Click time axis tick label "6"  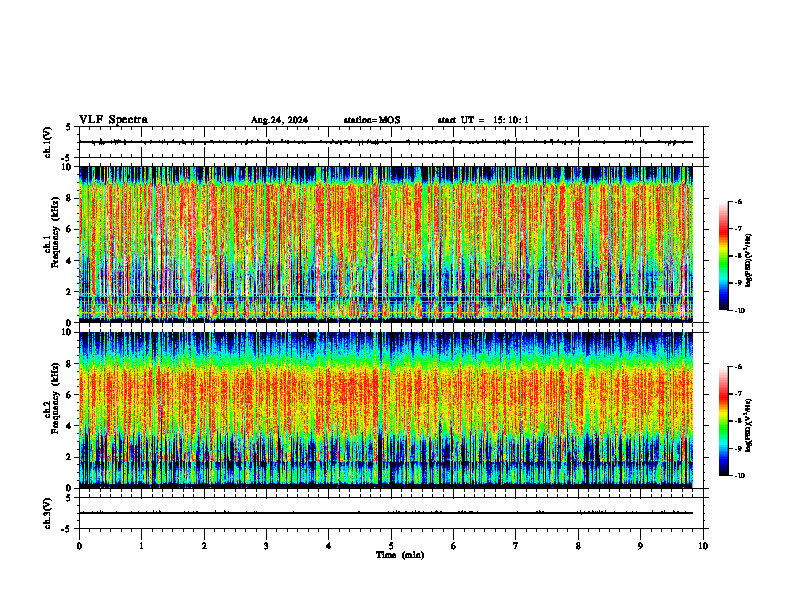click(454, 546)
